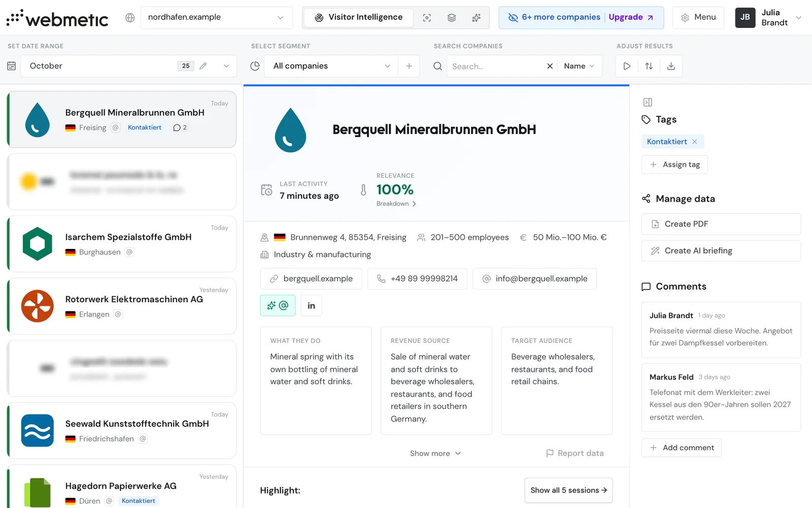Click the Assign tag button
This screenshot has height=508, width=812.
[674, 165]
